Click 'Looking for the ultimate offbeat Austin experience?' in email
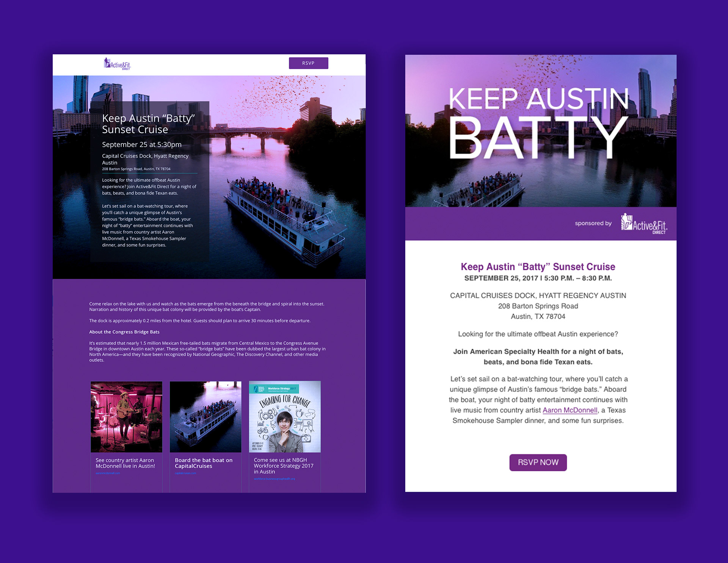728x563 pixels. tap(538, 334)
